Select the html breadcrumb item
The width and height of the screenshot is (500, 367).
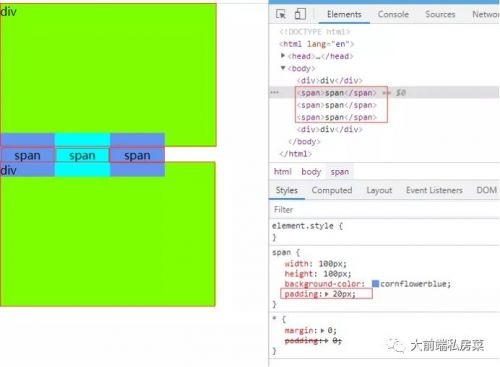(282, 172)
